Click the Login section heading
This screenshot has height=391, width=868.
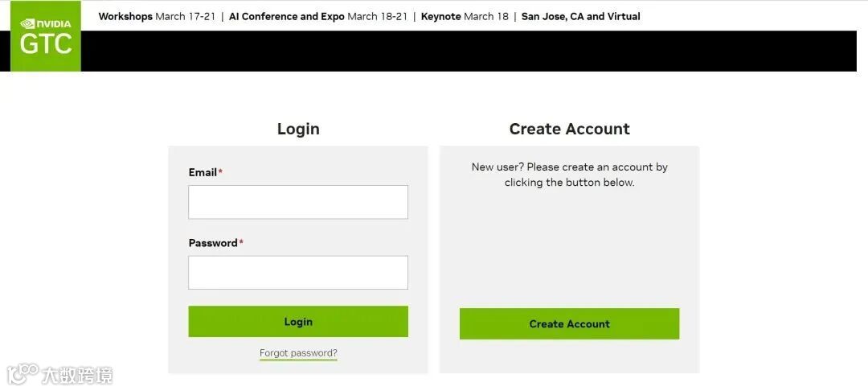(x=298, y=129)
